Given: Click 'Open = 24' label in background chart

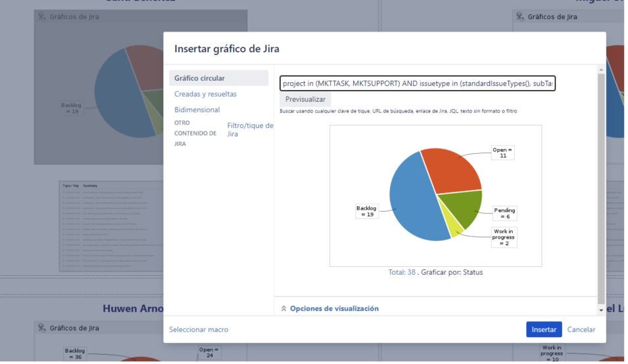Looking at the screenshot, I should tap(210, 352).
